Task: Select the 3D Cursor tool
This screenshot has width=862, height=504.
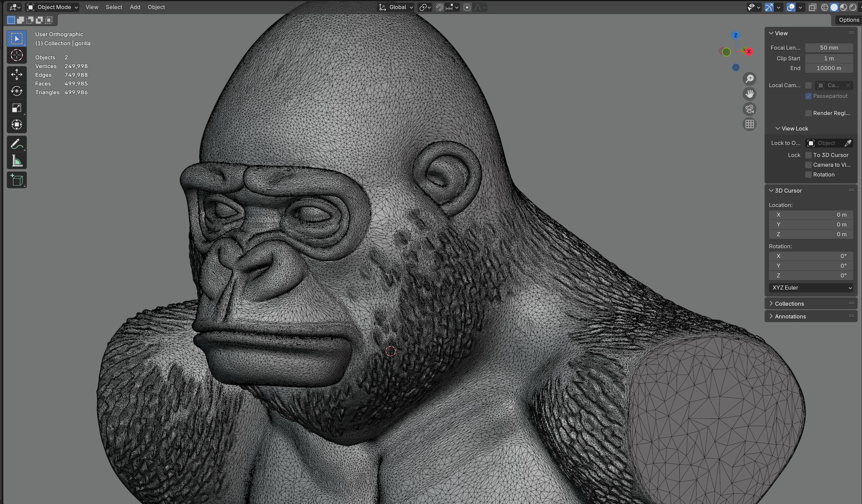Action: tap(16, 55)
